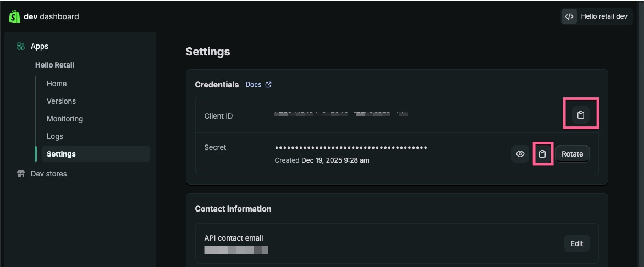The image size is (644, 267).
Task: Open Monitoring section
Action: 65,119
